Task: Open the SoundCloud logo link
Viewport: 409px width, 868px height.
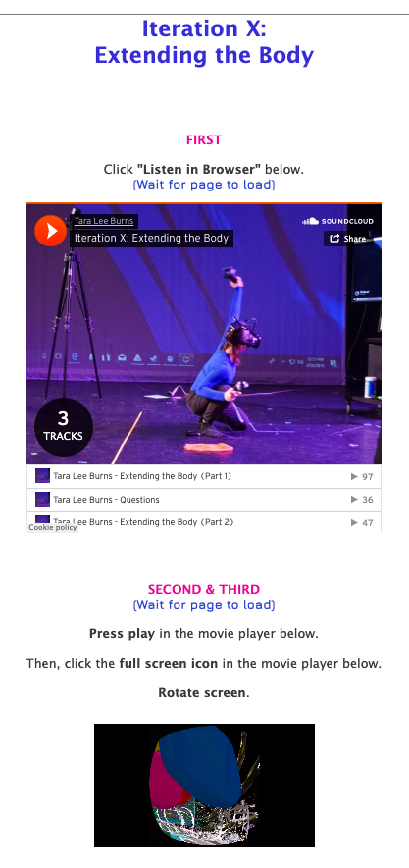Action: pos(337,222)
